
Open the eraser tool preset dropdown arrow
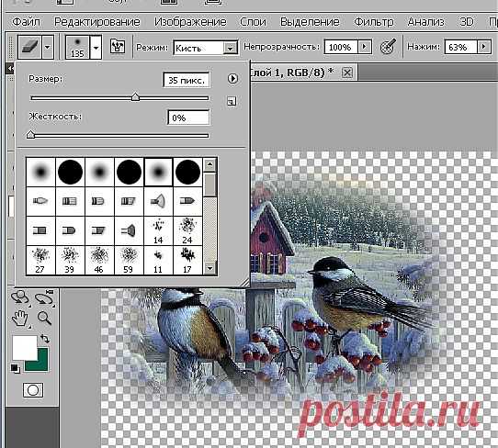click(48, 47)
